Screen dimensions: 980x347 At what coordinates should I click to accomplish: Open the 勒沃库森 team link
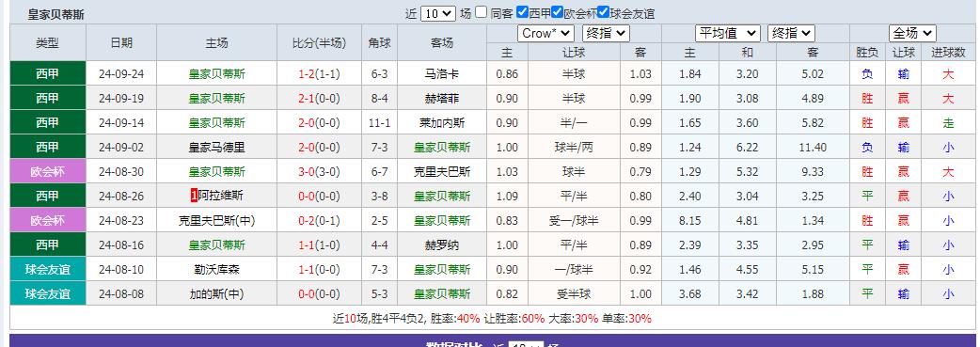point(217,269)
